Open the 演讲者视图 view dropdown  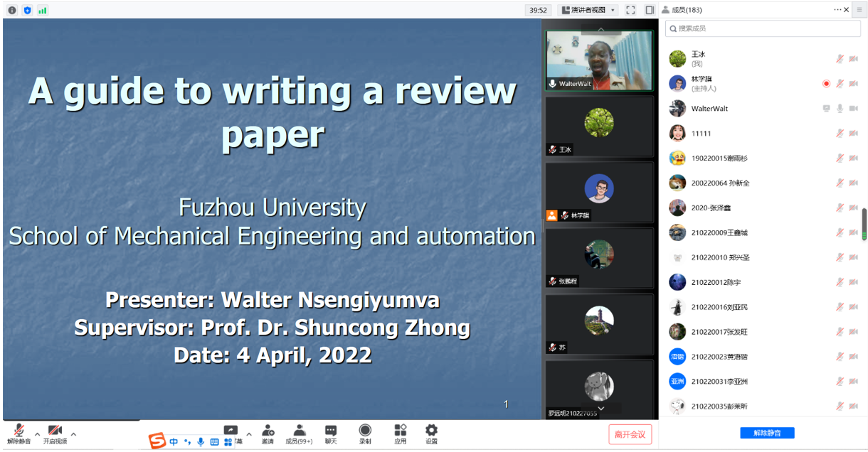pyautogui.click(x=588, y=10)
